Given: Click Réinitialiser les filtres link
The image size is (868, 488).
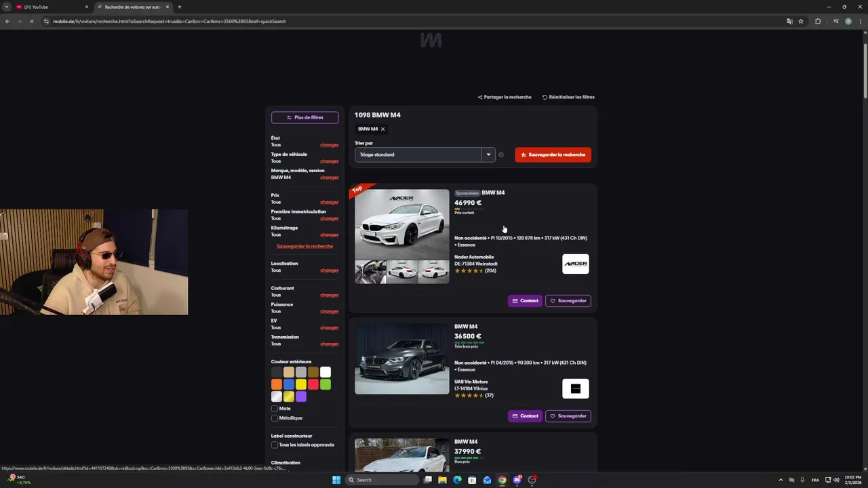Looking at the screenshot, I should click(x=568, y=97).
